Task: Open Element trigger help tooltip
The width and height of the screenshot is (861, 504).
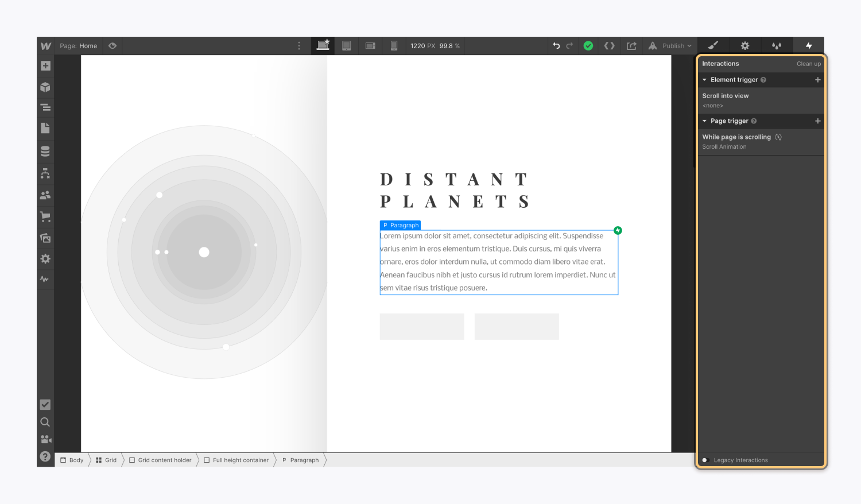Action: pyautogui.click(x=763, y=80)
